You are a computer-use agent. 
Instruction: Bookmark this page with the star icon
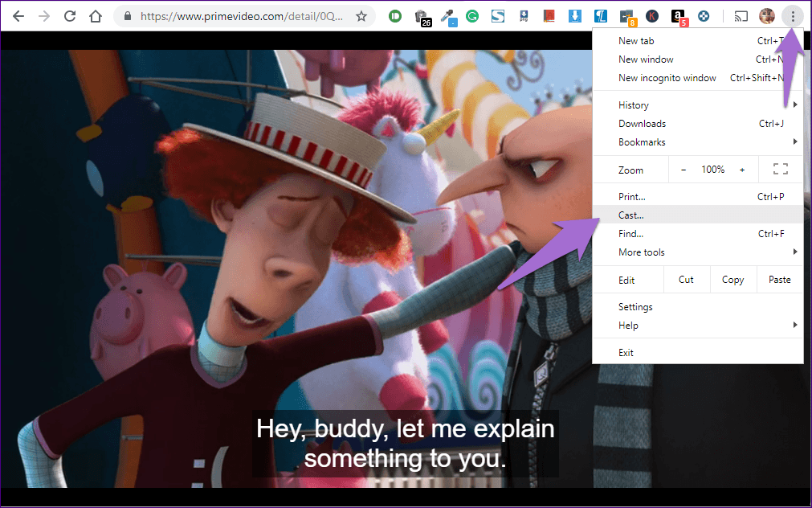361,16
